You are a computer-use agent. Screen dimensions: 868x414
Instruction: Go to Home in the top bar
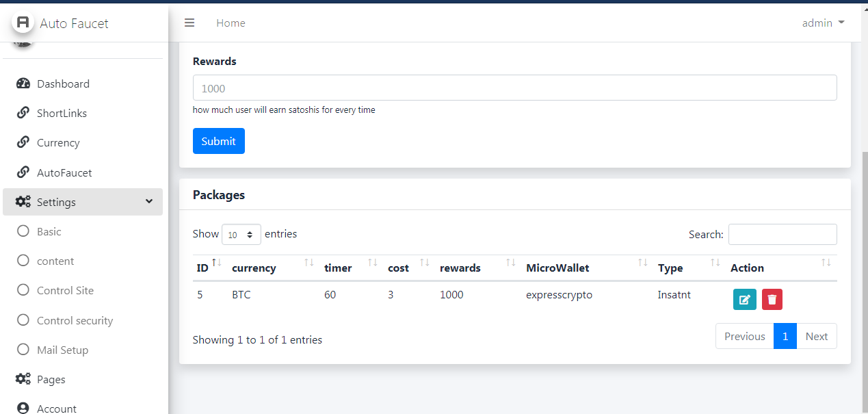tap(231, 23)
